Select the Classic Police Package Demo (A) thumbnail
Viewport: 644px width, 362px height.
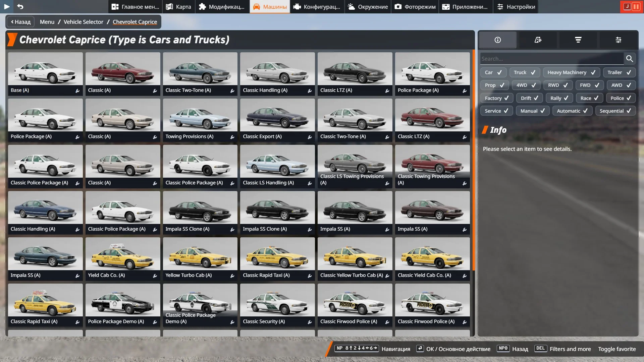point(200,305)
